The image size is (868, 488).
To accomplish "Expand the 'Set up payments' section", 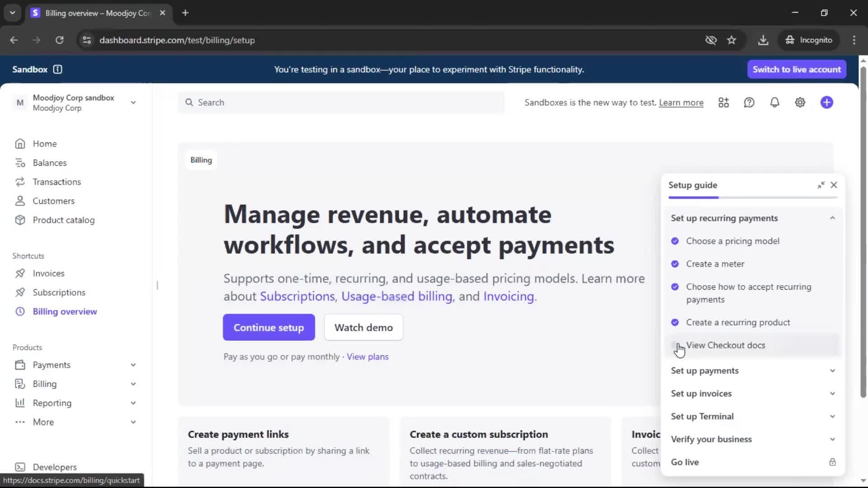I will tap(752, 371).
